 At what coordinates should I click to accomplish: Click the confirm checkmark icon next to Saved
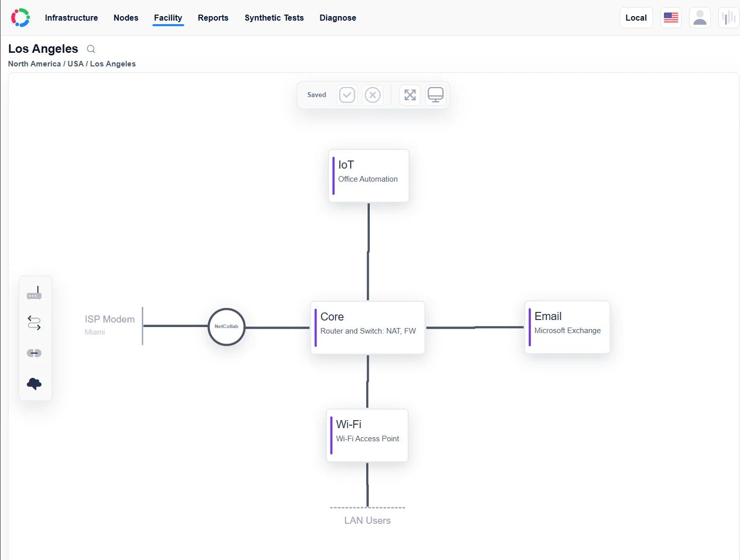[347, 95]
